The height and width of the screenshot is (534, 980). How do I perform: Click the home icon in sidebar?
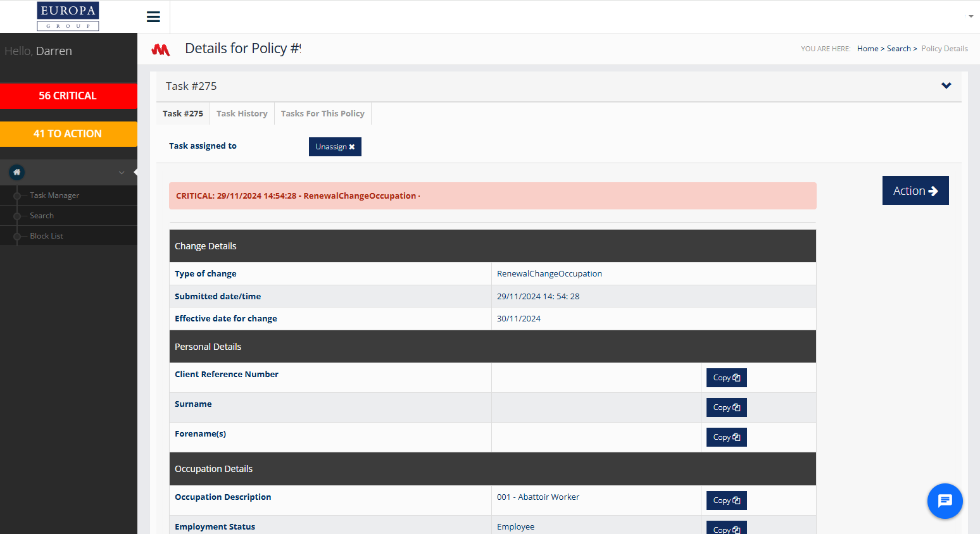17,172
